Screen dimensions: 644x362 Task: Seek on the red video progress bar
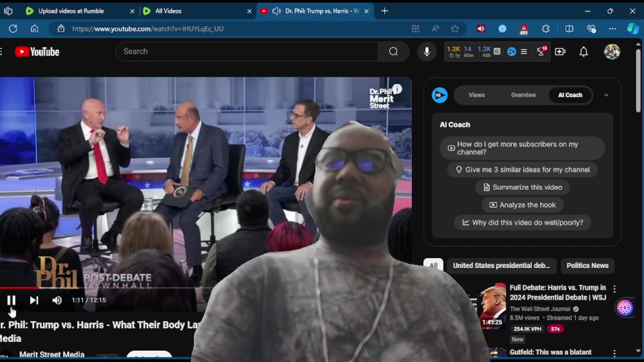point(19,288)
